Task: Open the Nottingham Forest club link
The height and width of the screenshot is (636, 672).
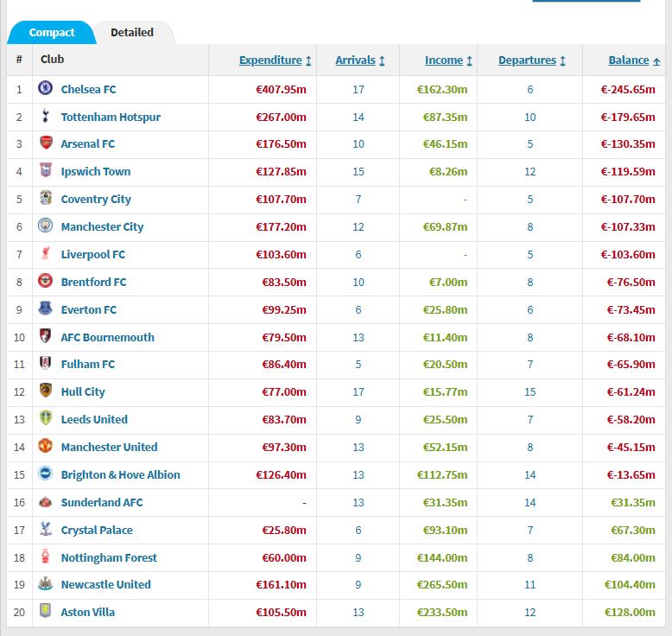Action: pyautogui.click(x=109, y=558)
